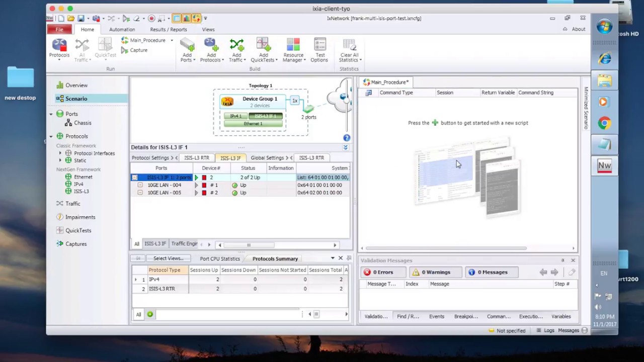Collapse the Protocols tree node
This screenshot has height=362, width=644.
pyautogui.click(x=51, y=136)
